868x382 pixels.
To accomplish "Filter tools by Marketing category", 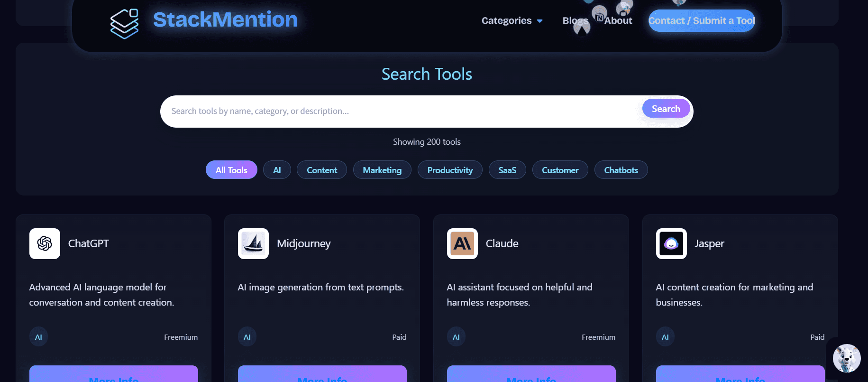I will 382,170.
